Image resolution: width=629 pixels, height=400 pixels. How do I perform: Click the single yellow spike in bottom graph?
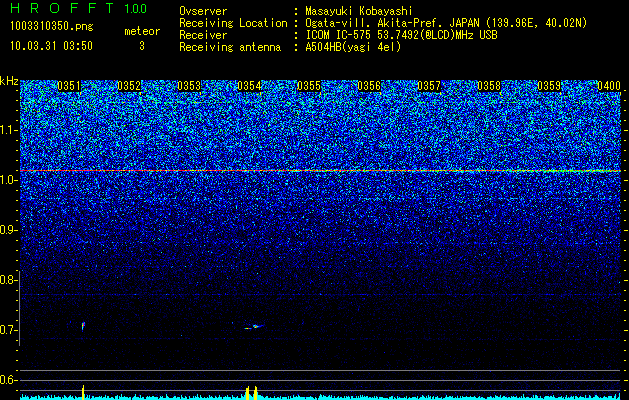click(x=83, y=392)
